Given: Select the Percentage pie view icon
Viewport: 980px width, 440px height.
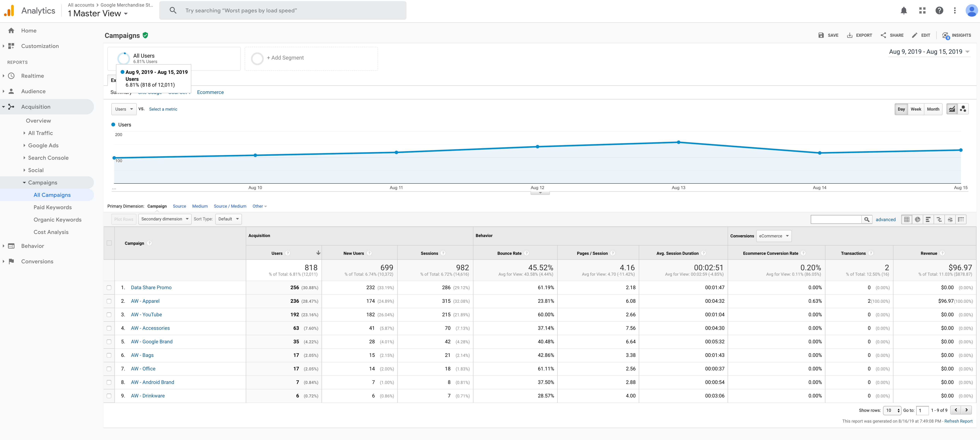Looking at the screenshot, I should click(917, 220).
